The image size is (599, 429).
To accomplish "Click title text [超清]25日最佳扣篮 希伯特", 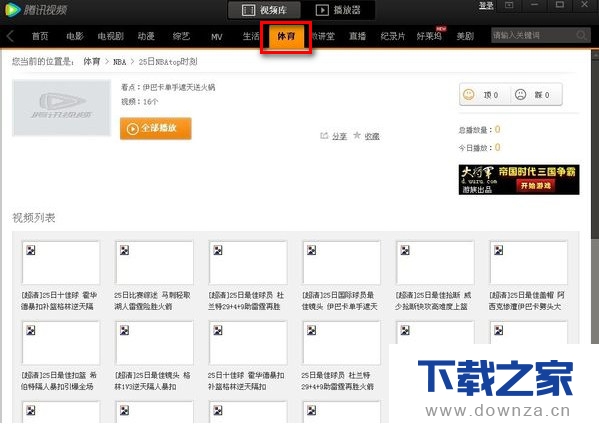I will [x=59, y=381].
